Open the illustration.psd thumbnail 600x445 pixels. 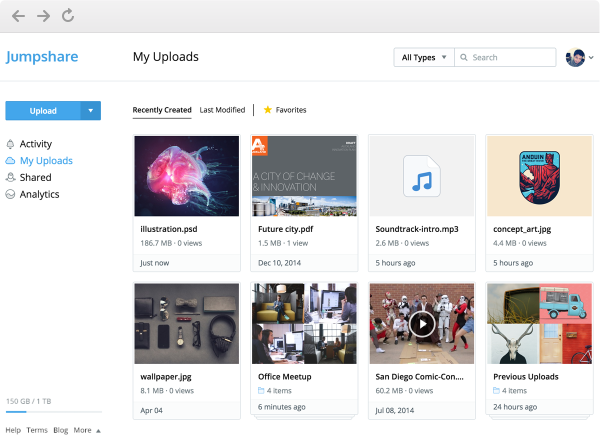click(187, 176)
